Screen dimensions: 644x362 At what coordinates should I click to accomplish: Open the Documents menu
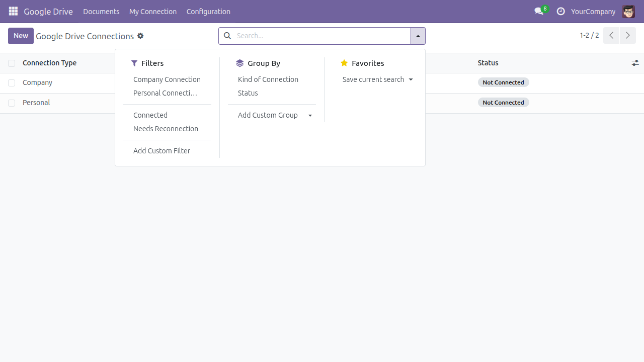pyautogui.click(x=101, y=11)
